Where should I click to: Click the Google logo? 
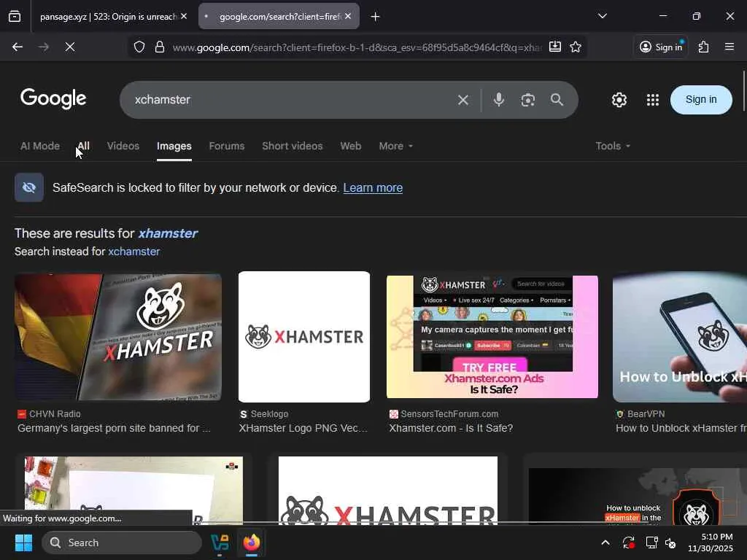tap(53, 99)
